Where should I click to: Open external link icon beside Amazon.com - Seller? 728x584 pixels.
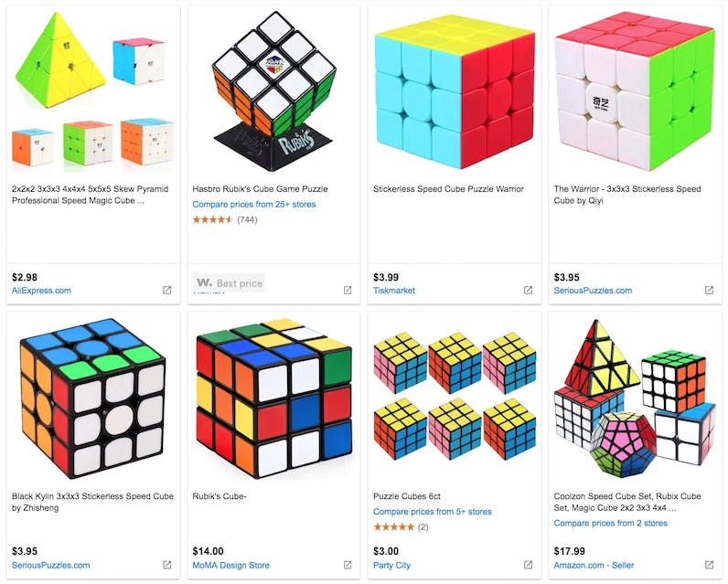[x=709, y=565]
